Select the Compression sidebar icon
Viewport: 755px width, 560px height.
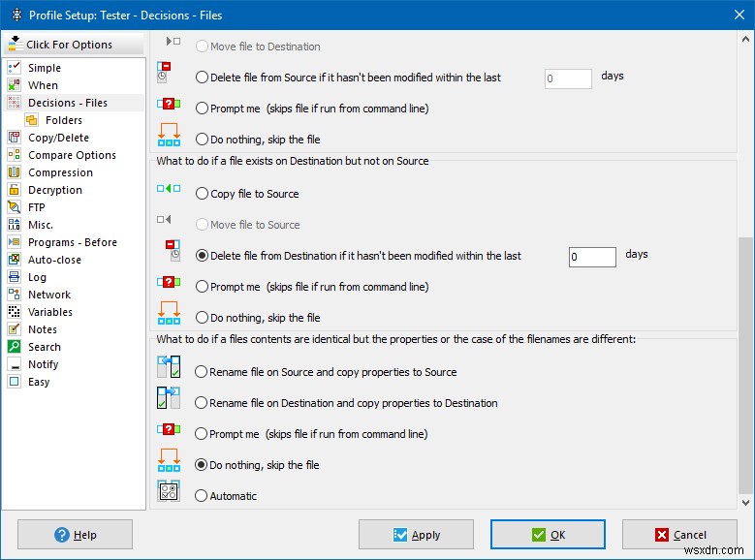coord(14,172)
